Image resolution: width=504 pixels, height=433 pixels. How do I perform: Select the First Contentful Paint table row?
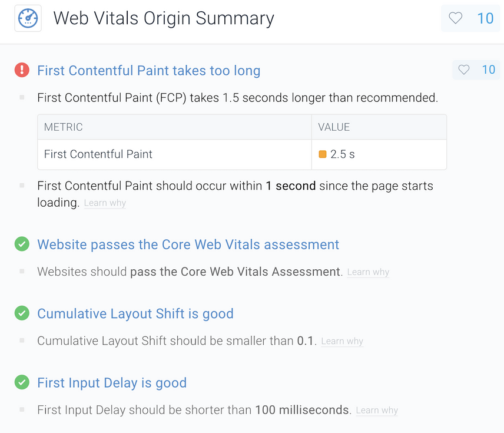coord(242,154)
